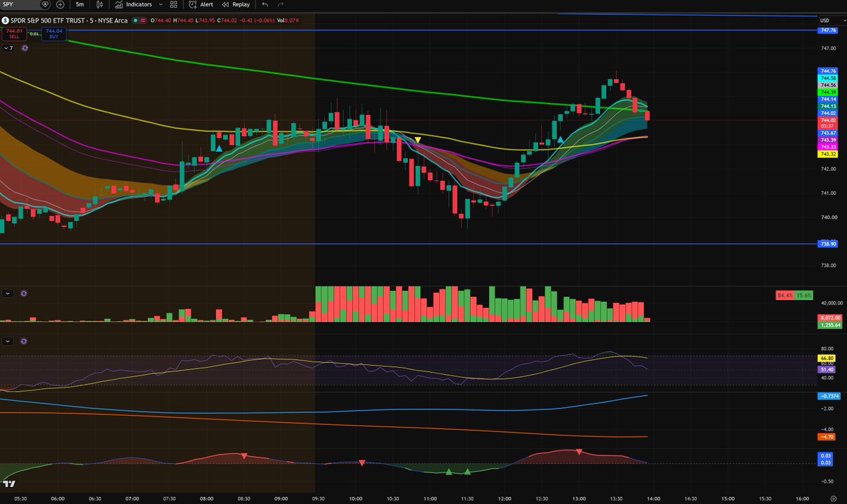Image resolution: width=847 pixels, height=504 pixels.
Task: Click the yellow down-triangle signal near 10:50
Action: click(x=418, y=140)
